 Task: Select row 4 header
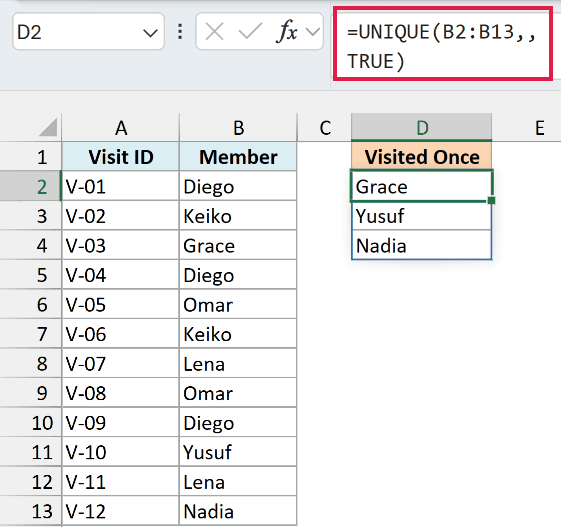pos(31,245)
